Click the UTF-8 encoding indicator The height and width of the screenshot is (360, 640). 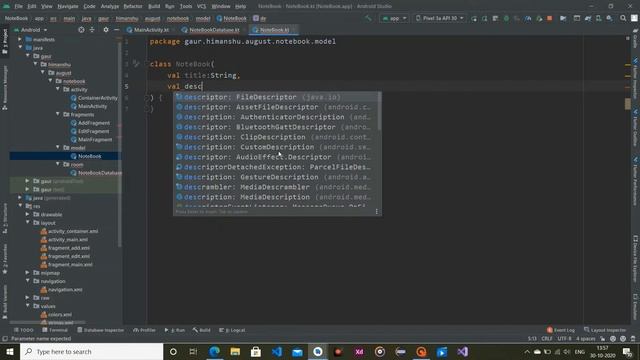click(564, 339)
